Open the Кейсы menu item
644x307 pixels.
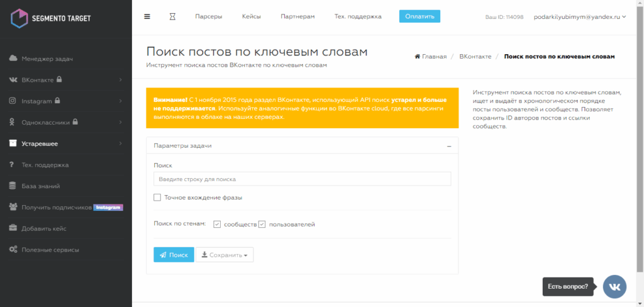[x=252, y=17]
